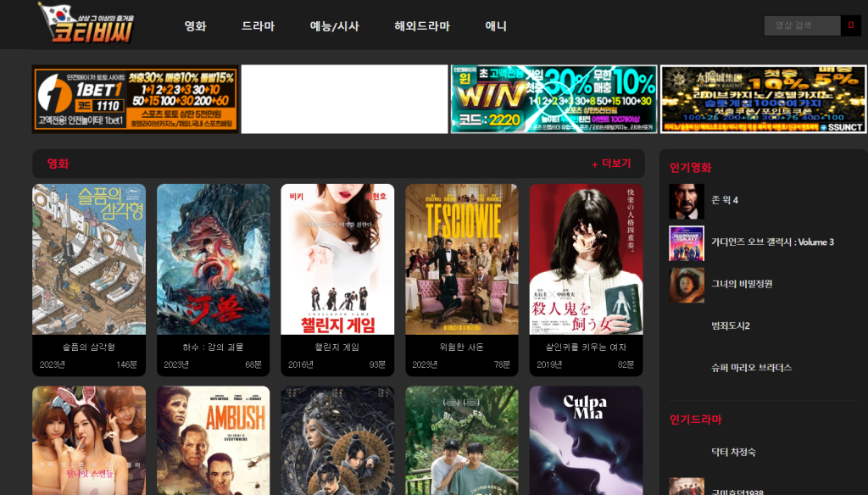Go to 예능/시사 category
Image resolution: width=868 pixels, height=495 pixels.
[334, 26]
